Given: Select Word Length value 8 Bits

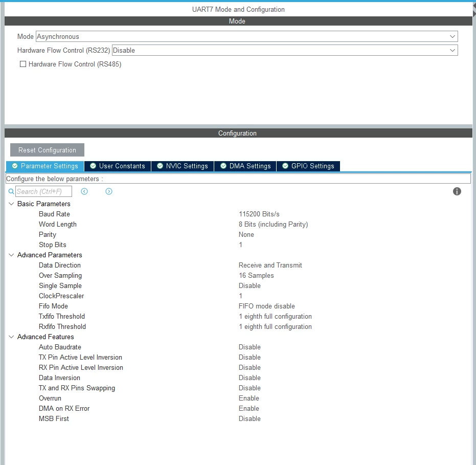Looking at the screenshot, I should [x=273, y=225].
